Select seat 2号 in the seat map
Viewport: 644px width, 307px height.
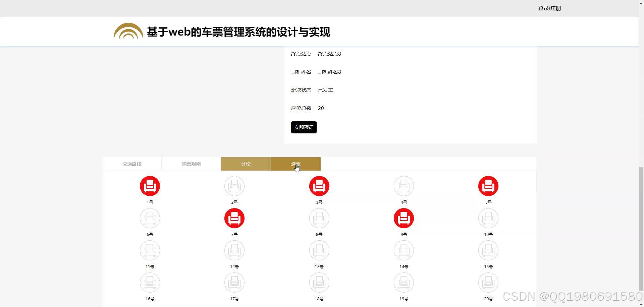(234, 186)
